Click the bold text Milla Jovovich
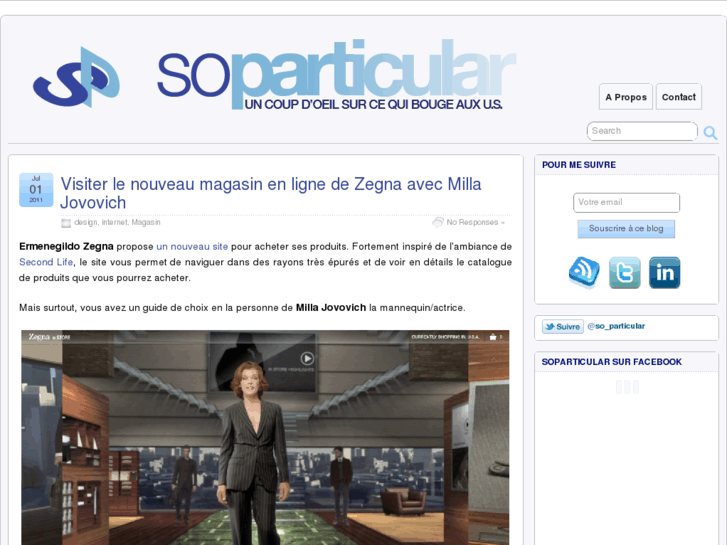 (x=331, y=308)
